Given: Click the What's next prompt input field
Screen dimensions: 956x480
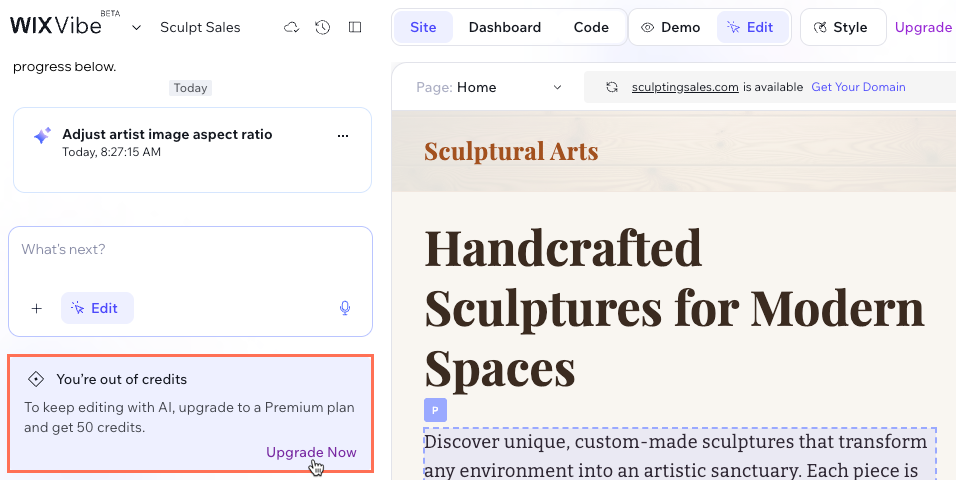Looking at the screenshot, I should coord(190,250).
